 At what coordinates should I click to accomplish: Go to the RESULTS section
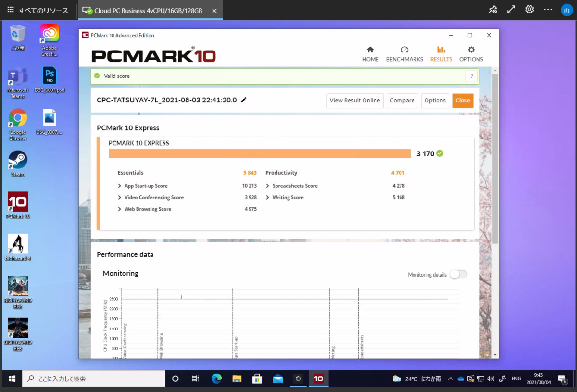tap(441, 54)
